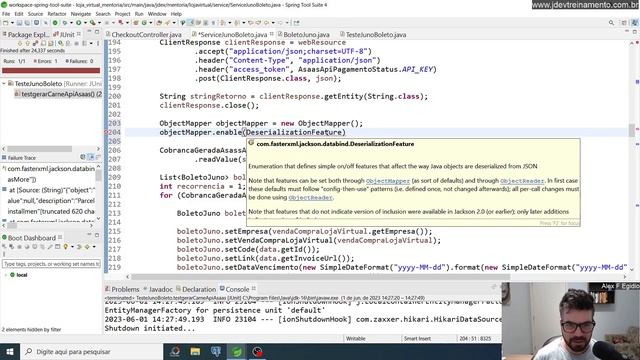Open the File menu
Screen dimensions: 640x360
tap(6, 14)
